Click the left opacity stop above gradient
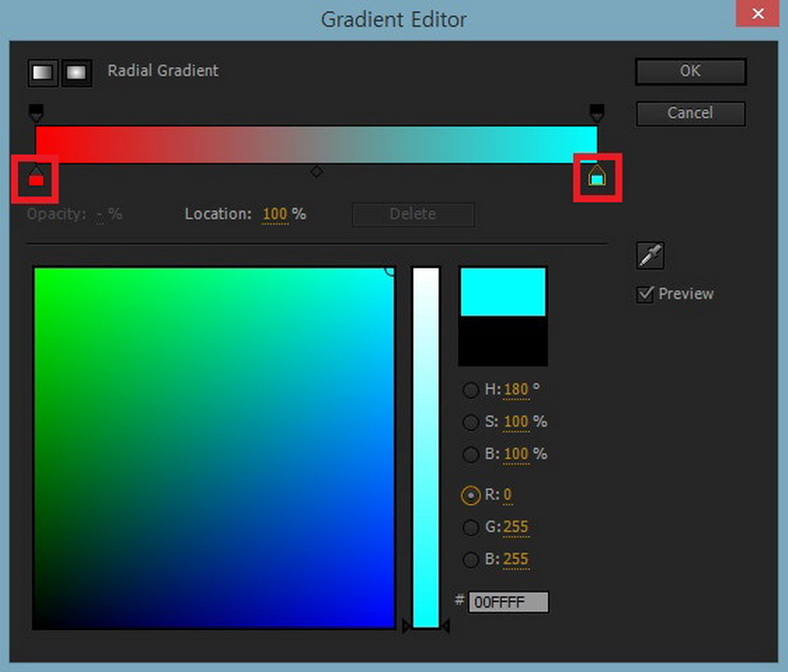Image resolution: width=788 pixels, height=672 pixels. pos(36,110)
